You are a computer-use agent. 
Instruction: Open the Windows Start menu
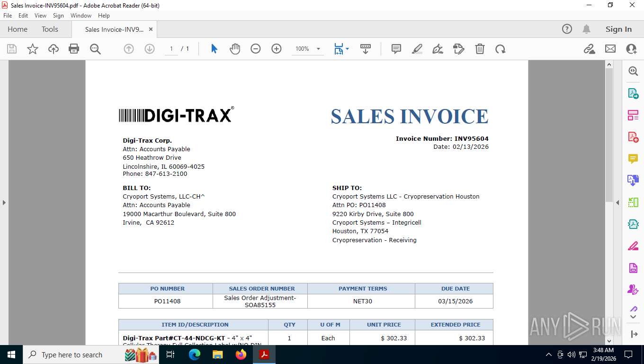[11, 355]
